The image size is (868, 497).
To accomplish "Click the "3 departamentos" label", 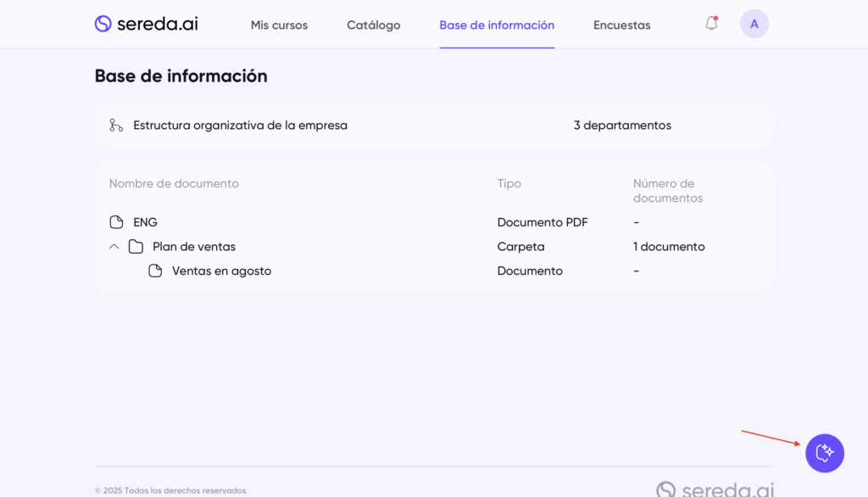I will click(x=622, y=126).
